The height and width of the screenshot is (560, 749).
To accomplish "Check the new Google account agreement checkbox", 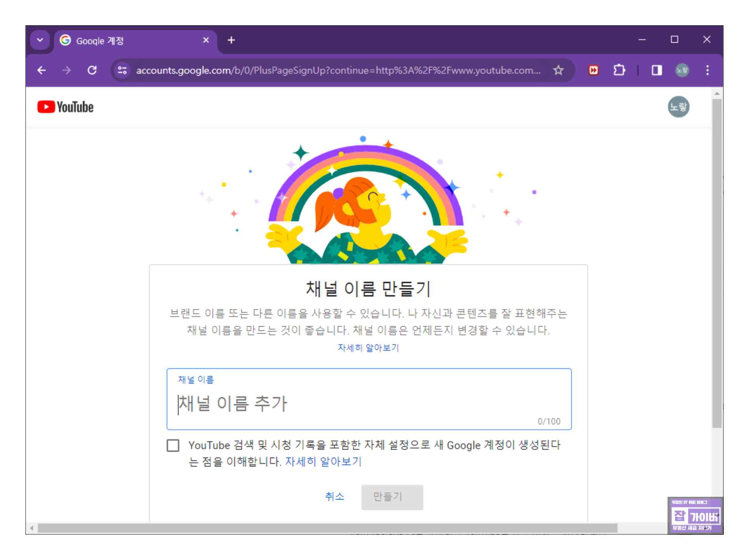I will click(173, 445).
